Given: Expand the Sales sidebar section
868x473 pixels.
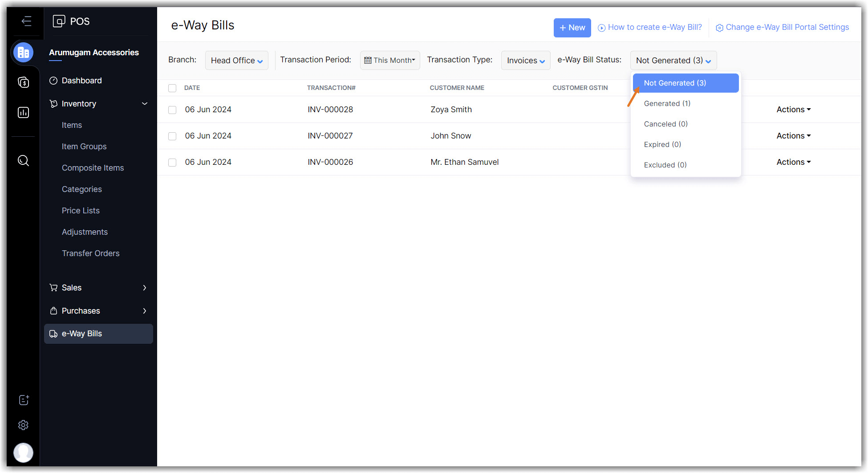Looking at the screenshot, I should point(98,288).
